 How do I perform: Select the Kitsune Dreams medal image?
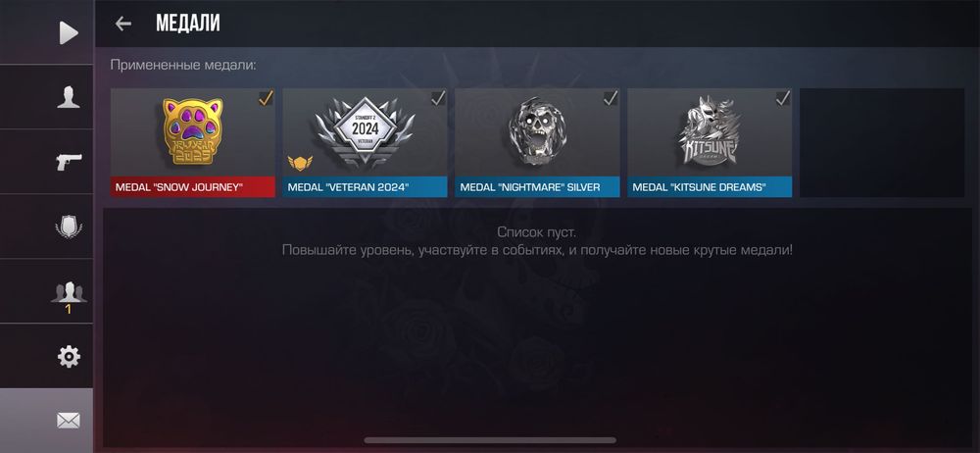point(709,130)
